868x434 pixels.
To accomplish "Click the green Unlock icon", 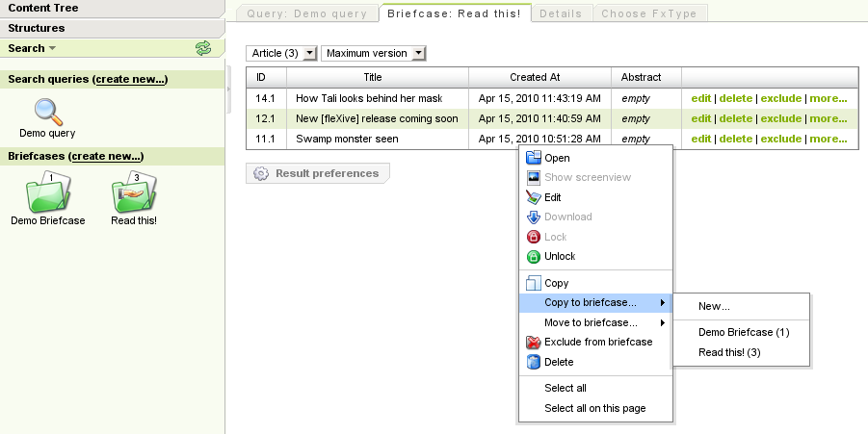I will pos(533,257).
